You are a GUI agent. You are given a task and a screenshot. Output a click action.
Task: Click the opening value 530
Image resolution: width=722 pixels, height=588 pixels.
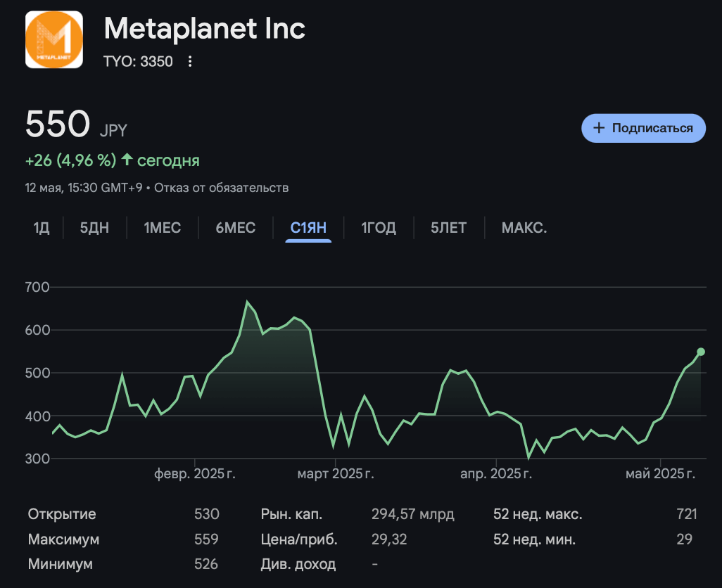pos(206,514)
